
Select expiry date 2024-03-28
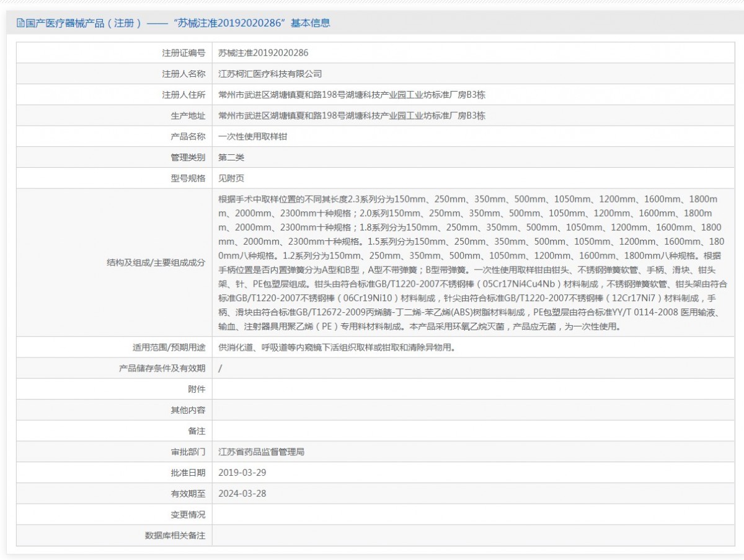pos(242,494)
